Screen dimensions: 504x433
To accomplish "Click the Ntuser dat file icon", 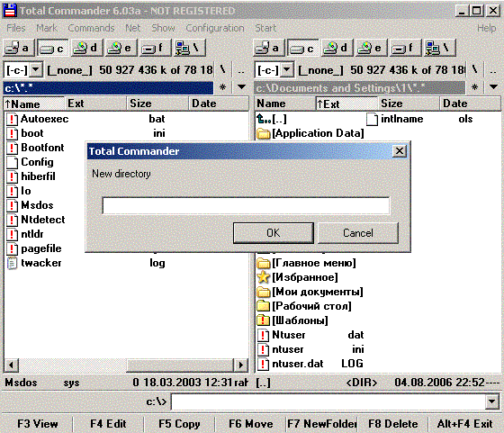I will (263, 335).
